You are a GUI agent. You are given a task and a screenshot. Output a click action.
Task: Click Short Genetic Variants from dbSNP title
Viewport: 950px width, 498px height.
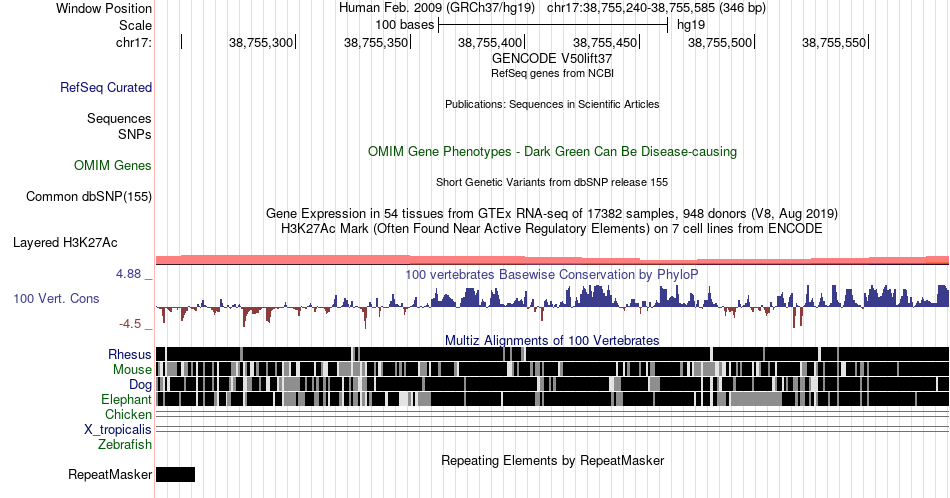[x=552, y=182]
